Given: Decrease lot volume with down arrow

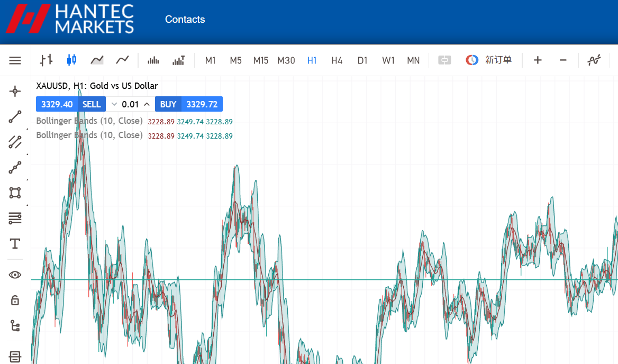Looking at the screenshot, I should click(x=114, y=104).
